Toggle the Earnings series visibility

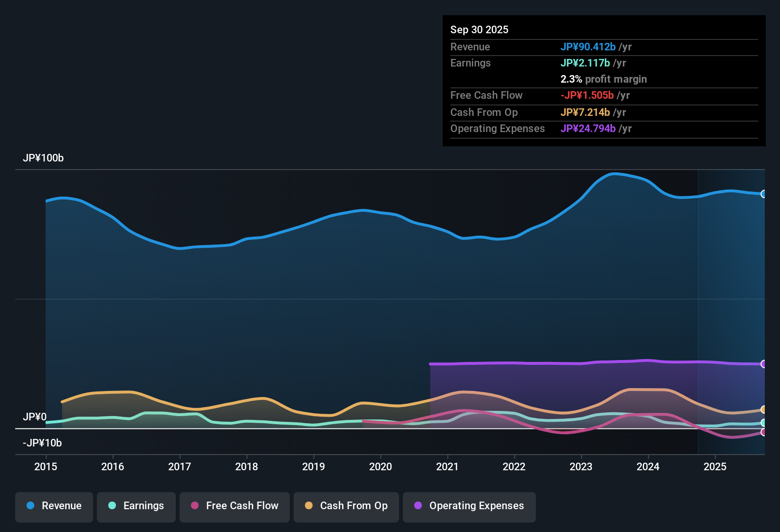(x=136, y=506)
